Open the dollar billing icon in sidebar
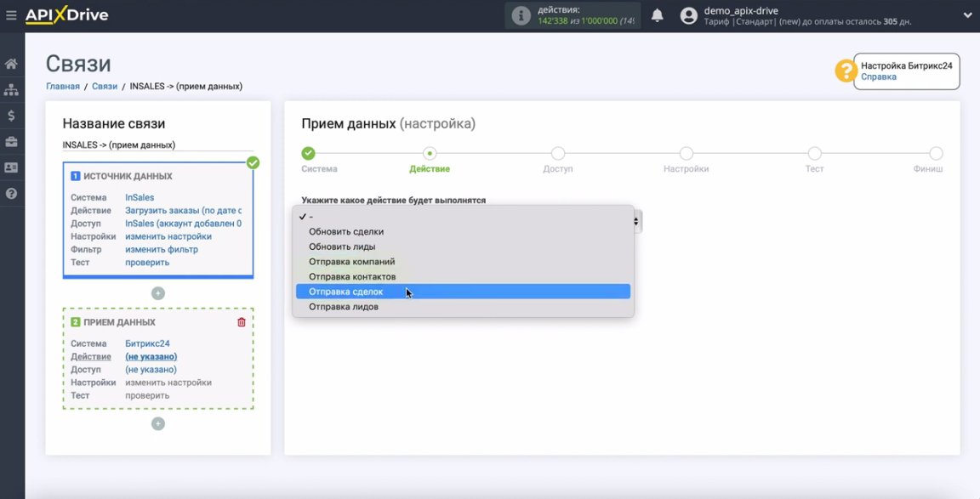 [11, 116]
